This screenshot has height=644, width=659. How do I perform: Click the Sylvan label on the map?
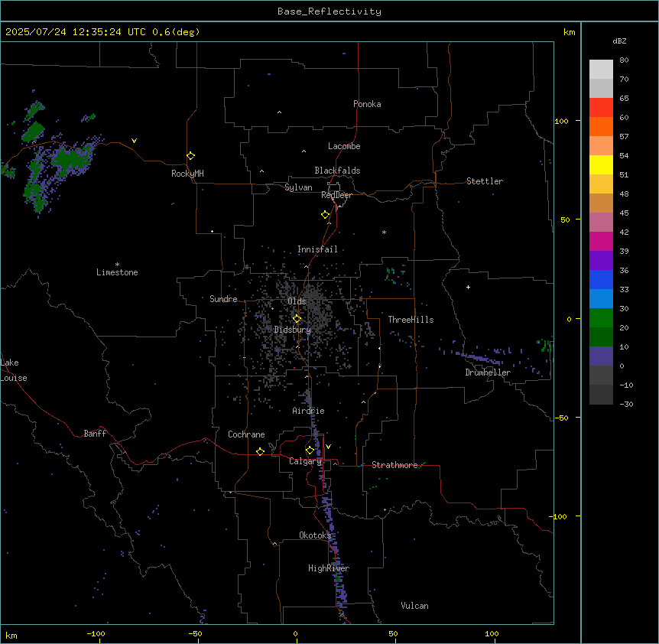[x=298, y=187]
